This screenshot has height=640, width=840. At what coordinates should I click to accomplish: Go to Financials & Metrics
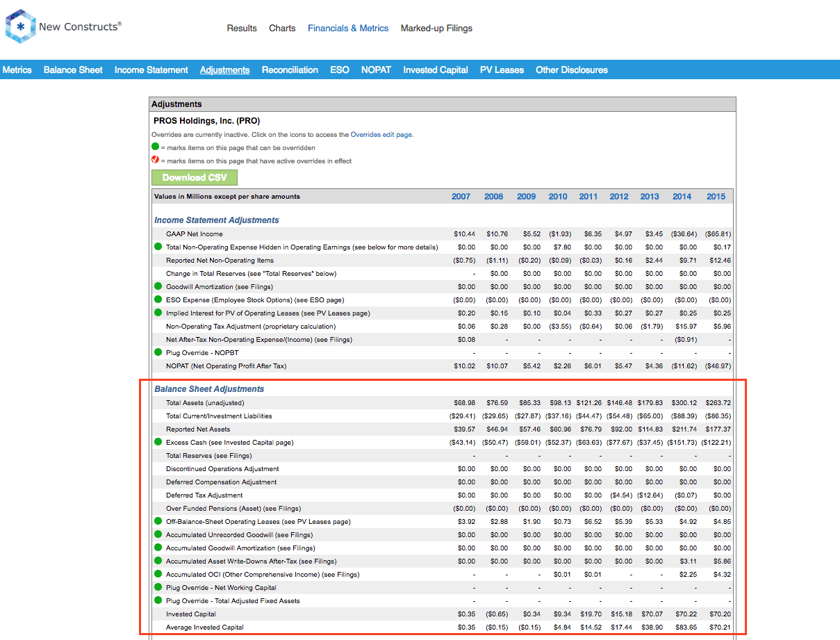[x=348, y=28]
